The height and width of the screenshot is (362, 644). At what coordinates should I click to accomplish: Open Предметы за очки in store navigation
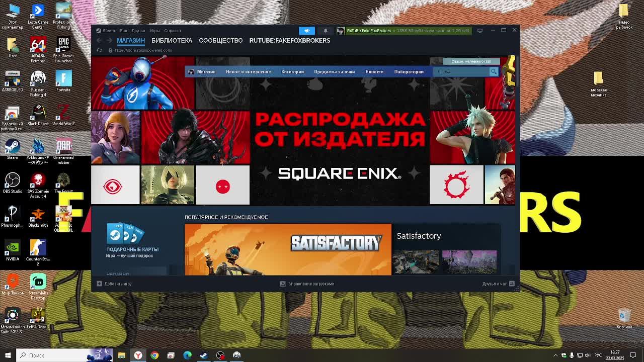pyautogui.click(x=335, y=72)
